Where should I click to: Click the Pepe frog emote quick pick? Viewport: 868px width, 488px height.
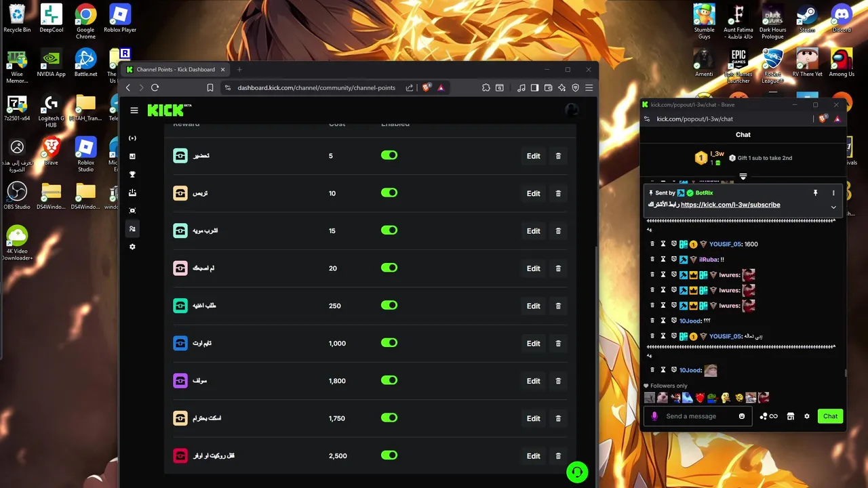pos(713,398)
